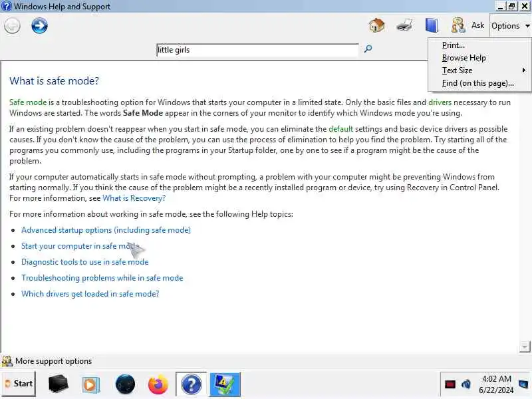Click the green 'Safe mode' glossary term
Image resolution: width=532 pixels, height=399 pixels.
[x=28, y=102]
